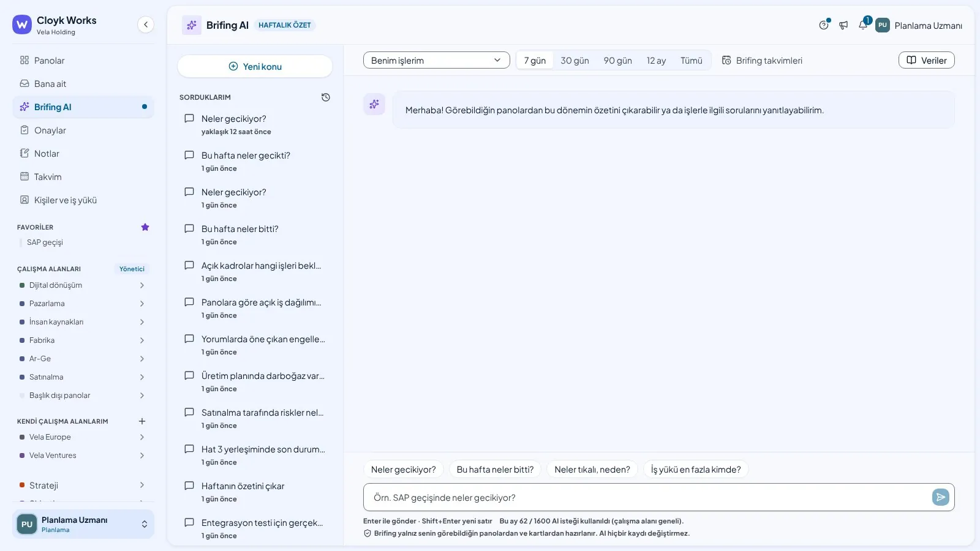This screenshot has height=551, width=980.
Task: Open the Bu hafta neler gecikti? conversation
Action: 255,161
